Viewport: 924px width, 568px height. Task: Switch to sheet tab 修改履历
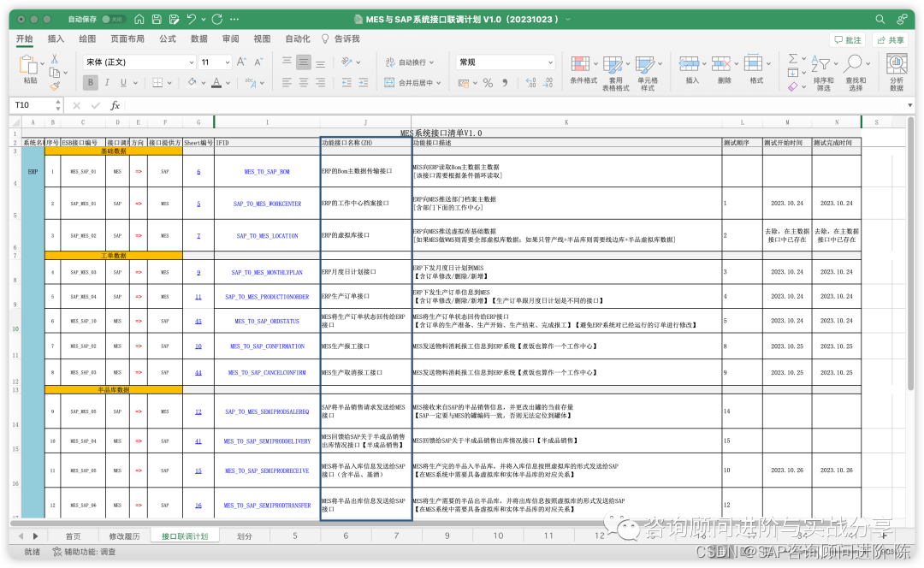coord(124,536)
